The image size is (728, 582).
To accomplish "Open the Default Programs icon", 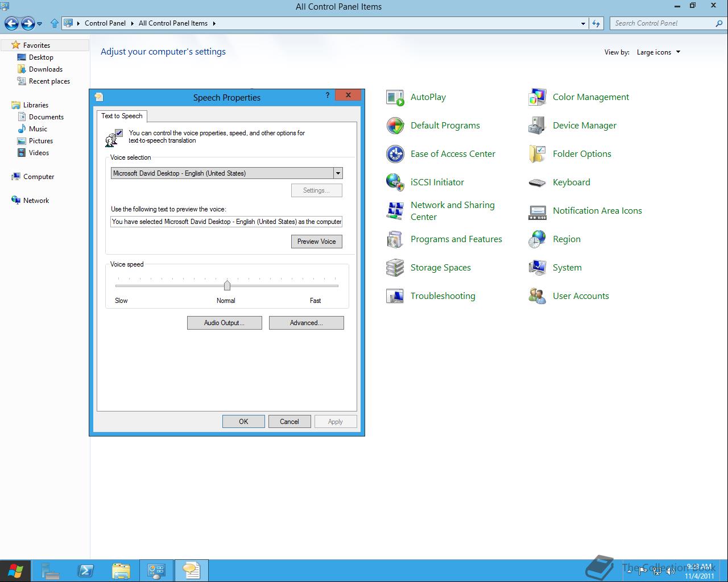I will click(395, 126).
